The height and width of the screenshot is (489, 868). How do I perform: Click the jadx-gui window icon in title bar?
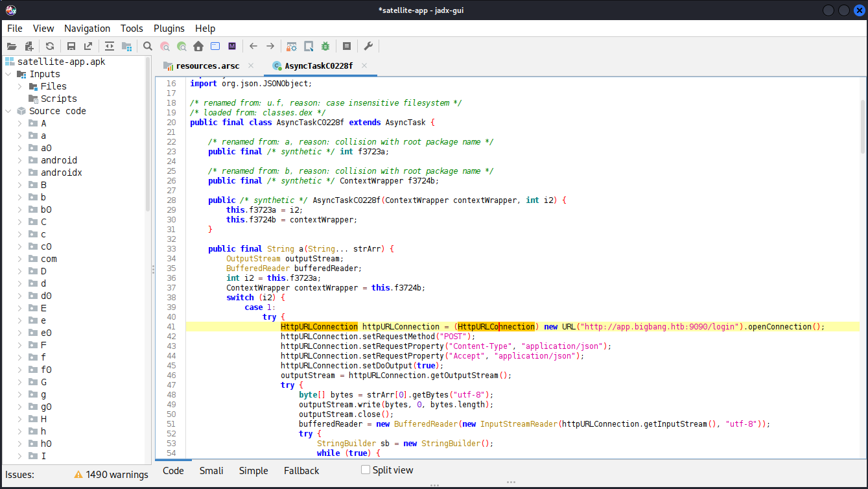pyautogui.click(x=11, y=10)
